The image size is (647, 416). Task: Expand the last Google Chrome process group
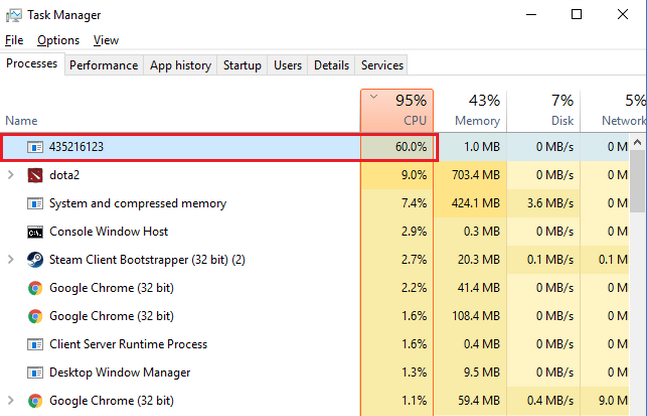[10, 401]
